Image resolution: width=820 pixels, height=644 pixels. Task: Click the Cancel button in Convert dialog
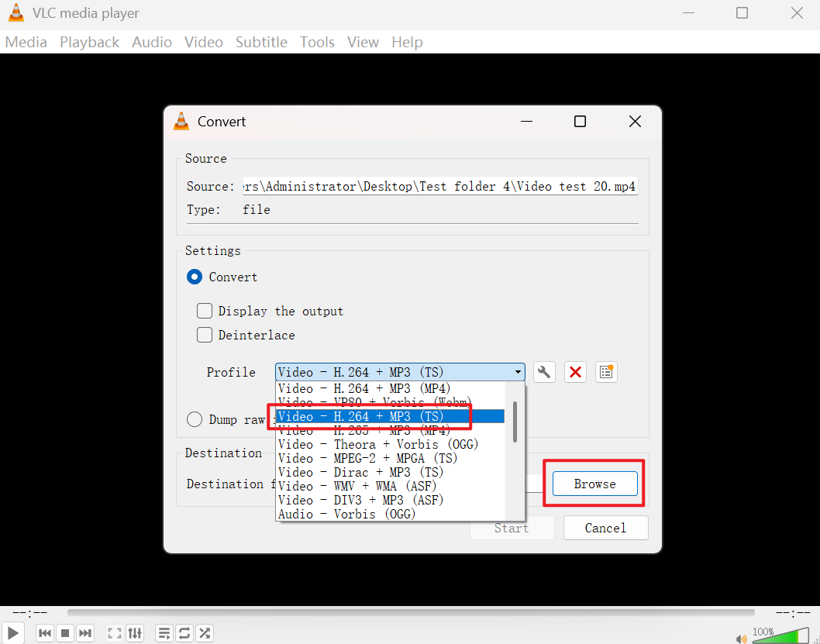click(605, 528)
